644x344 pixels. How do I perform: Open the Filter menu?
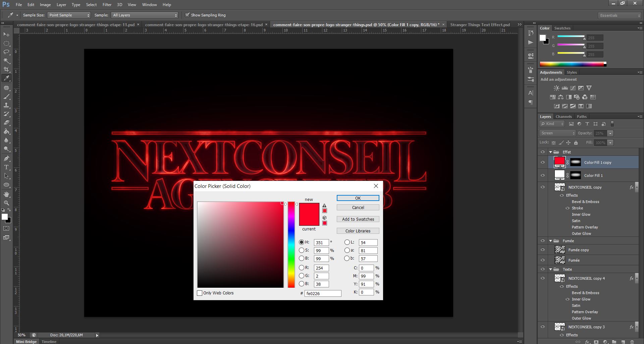tap(107, 5)
